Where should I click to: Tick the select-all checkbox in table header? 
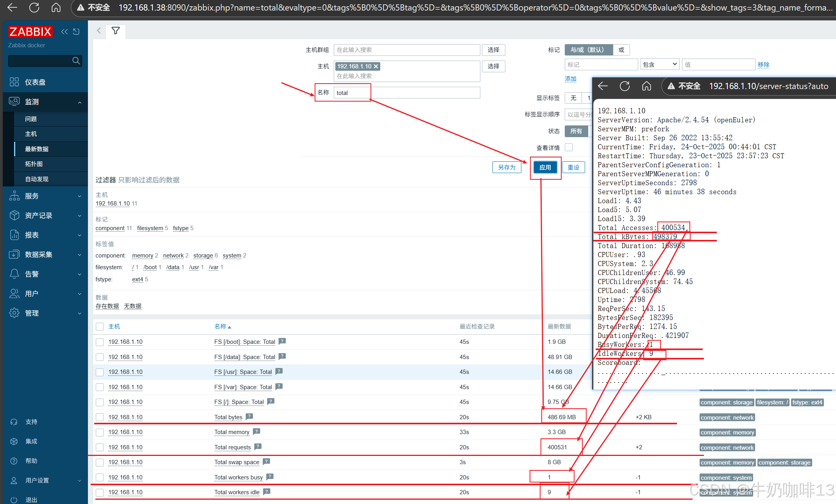click(100, 327)
